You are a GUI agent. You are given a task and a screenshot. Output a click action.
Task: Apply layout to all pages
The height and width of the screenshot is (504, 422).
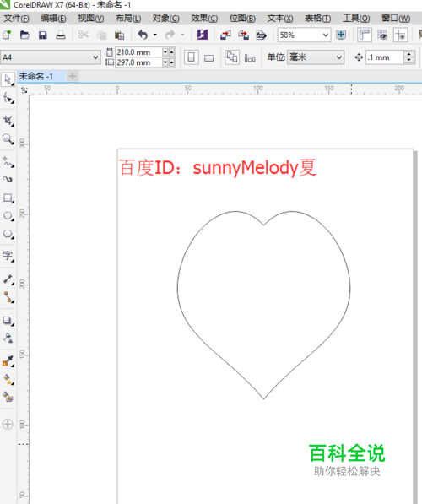(232, 58)
